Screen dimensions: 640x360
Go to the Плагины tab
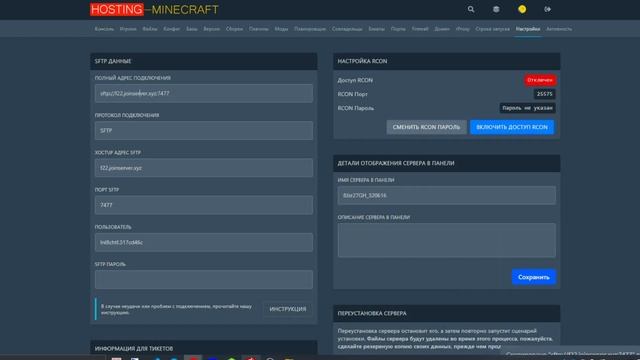tap(259, 29)
